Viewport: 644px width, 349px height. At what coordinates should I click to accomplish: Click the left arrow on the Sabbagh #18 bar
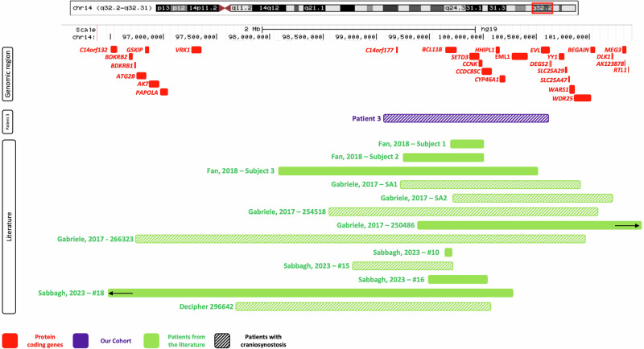(122, 293)
